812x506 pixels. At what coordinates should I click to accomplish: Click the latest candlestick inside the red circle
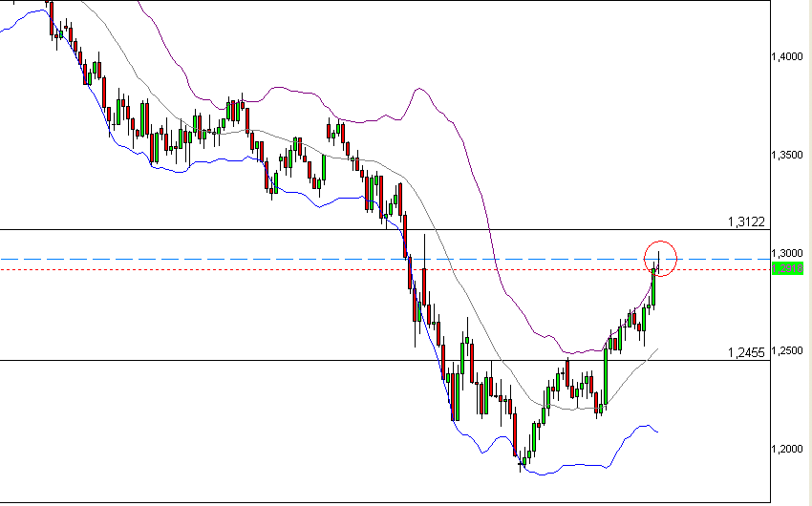(x=658, y=264)
